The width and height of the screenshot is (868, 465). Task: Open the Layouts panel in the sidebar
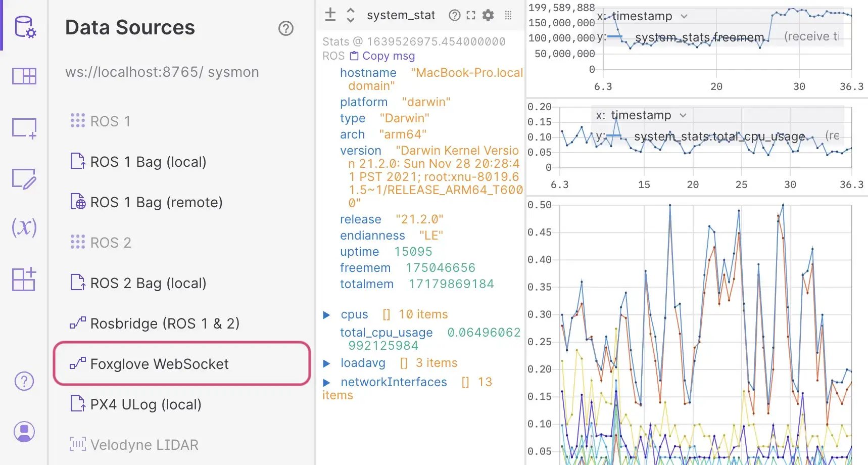coord(23,76)
